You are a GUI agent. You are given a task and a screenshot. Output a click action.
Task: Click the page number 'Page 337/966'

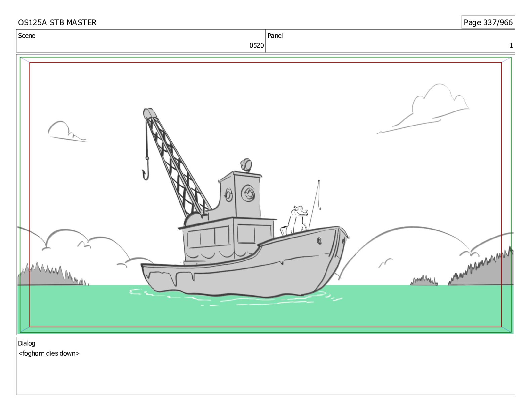tap(488, 22)
